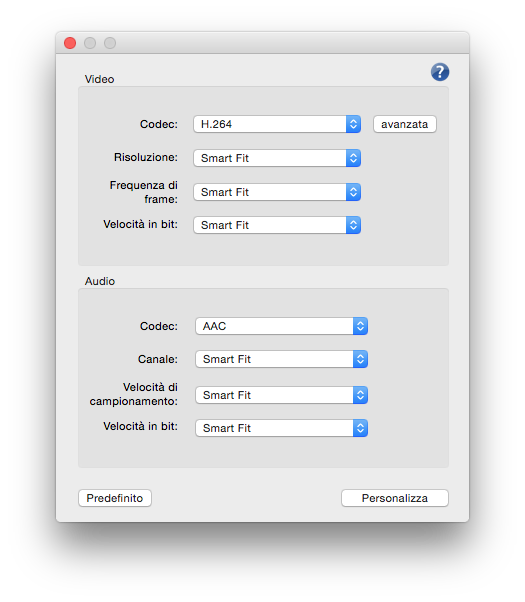Open the help question mark icon
The height and width of the screenshot is (602, 525).
pyautogui.click(x=440, y=72)
